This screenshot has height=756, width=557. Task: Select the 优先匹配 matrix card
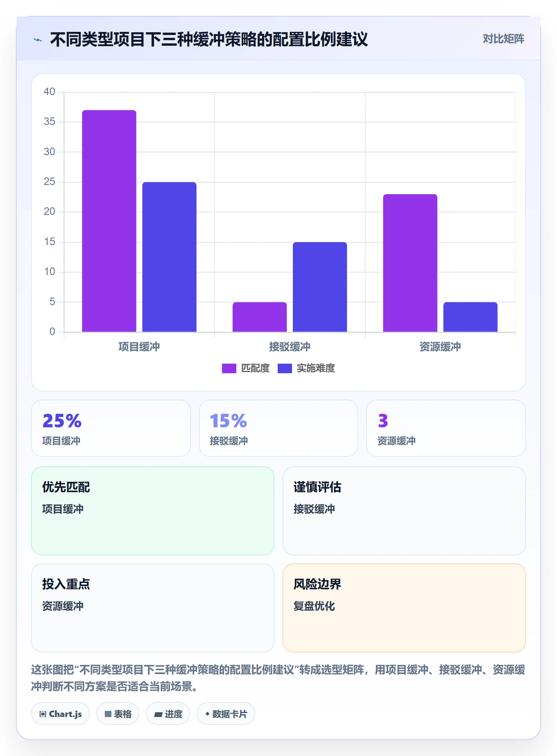(x=153, y=511)
